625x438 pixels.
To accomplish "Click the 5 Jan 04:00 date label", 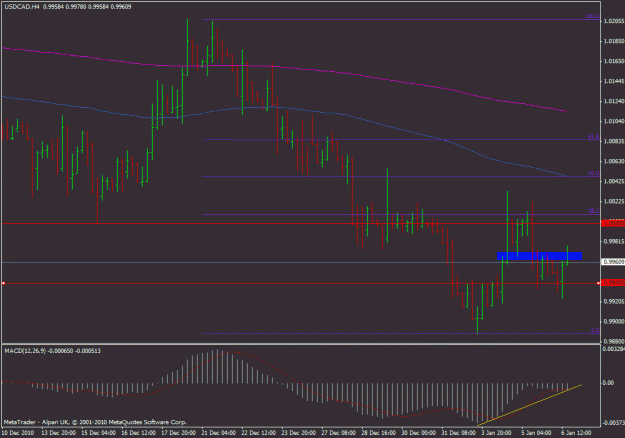I will [537, 432].
